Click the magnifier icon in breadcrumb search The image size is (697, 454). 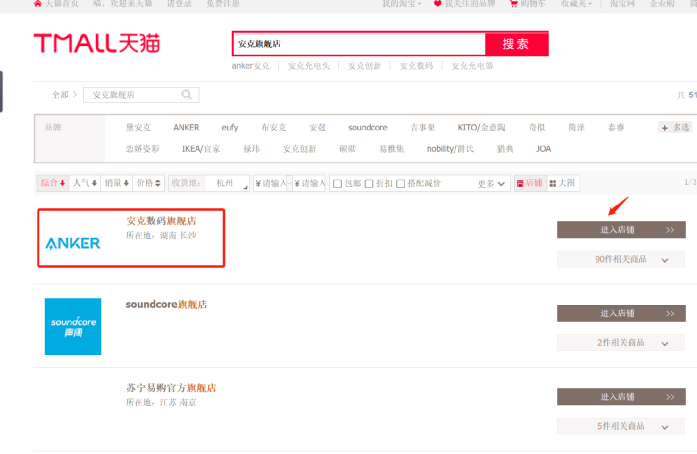[187, 95]
